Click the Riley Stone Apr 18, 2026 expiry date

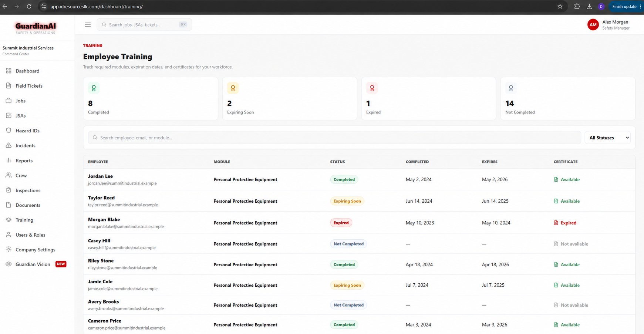pyautogui.click(x=495, y=265)
